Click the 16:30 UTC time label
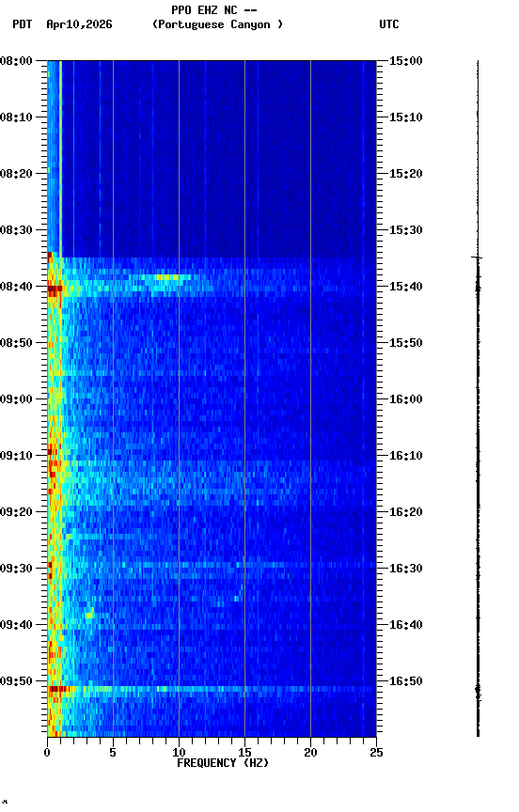The width and height of the screenshot is (519, 812). (406, 569)
